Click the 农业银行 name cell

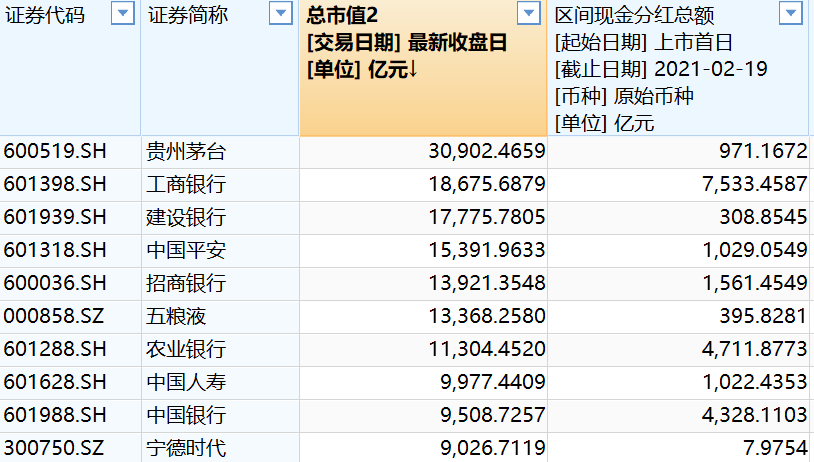(220, 349)
